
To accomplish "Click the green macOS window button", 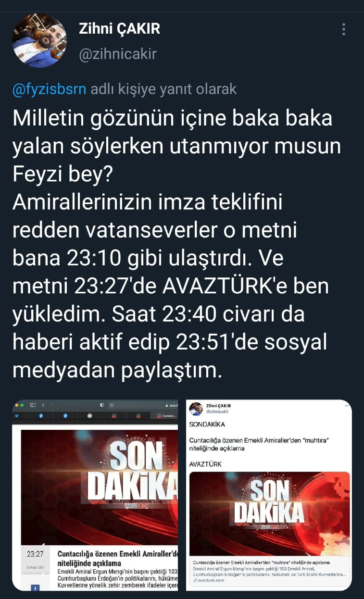I will click(22, 405).
